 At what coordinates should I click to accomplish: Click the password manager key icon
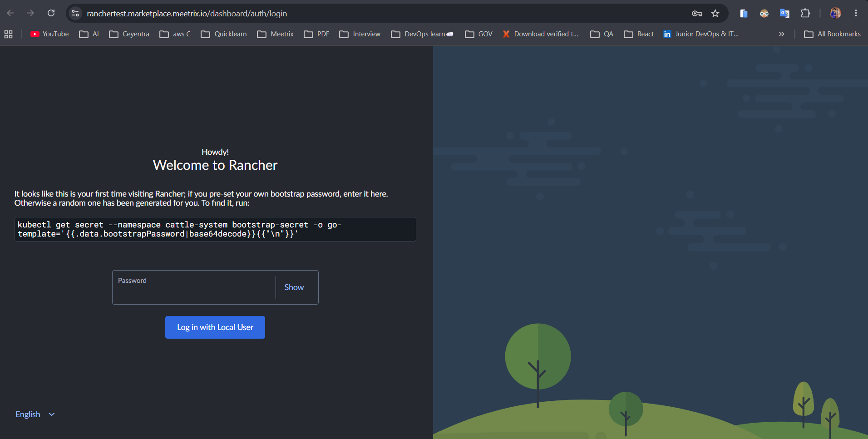[697, 14]
